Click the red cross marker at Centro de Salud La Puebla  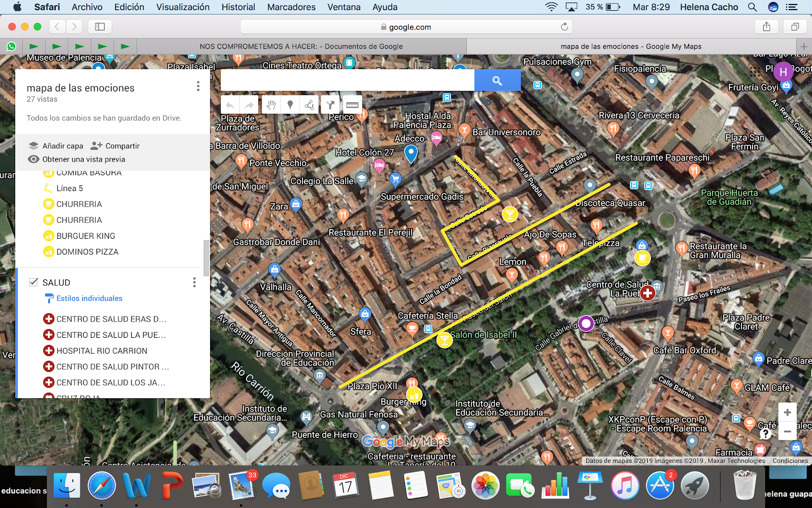tap(647, 293)
